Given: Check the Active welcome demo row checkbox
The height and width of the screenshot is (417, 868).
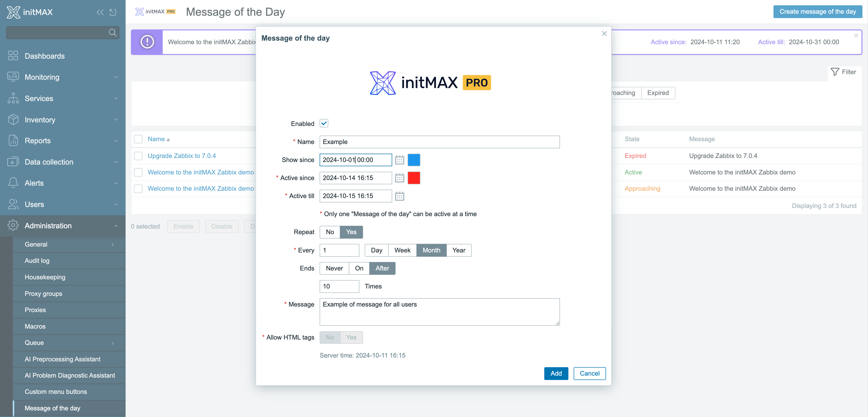Looking at the screenshot, I should [138, 172].
